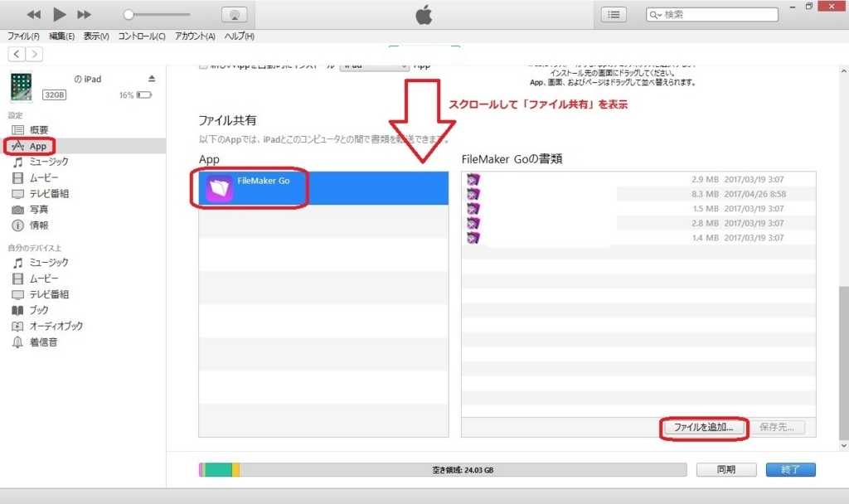Click the 保存先... button
Viewport: 849px width, 504px height.
coord(776,427)
